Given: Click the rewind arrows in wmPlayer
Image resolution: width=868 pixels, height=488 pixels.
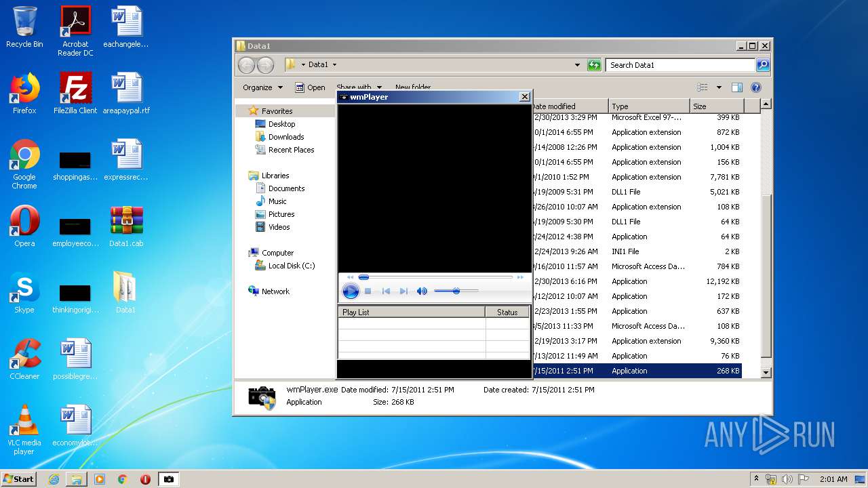Looking at the screenshot, I should click(350, 277).
